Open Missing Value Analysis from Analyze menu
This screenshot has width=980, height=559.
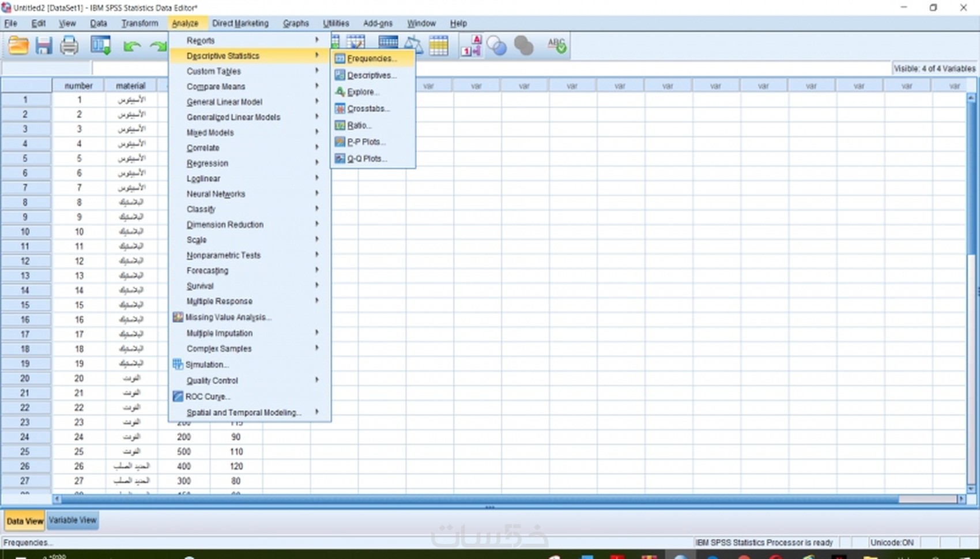pyautogui.click(x=249, y=318)
